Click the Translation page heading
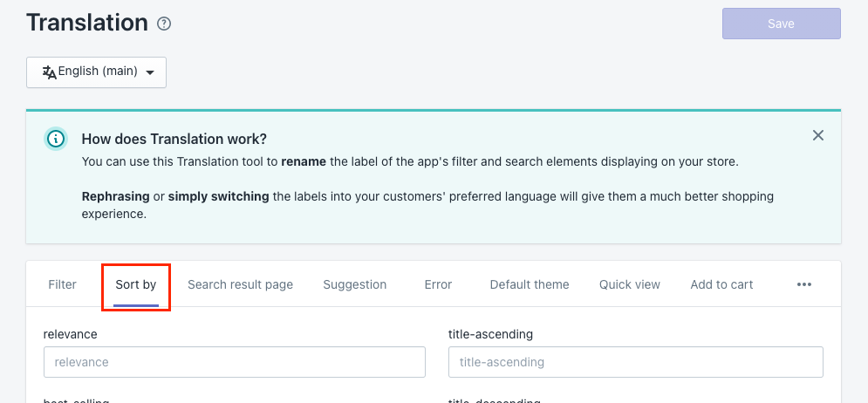868x403 pixels. click(87, 23)
